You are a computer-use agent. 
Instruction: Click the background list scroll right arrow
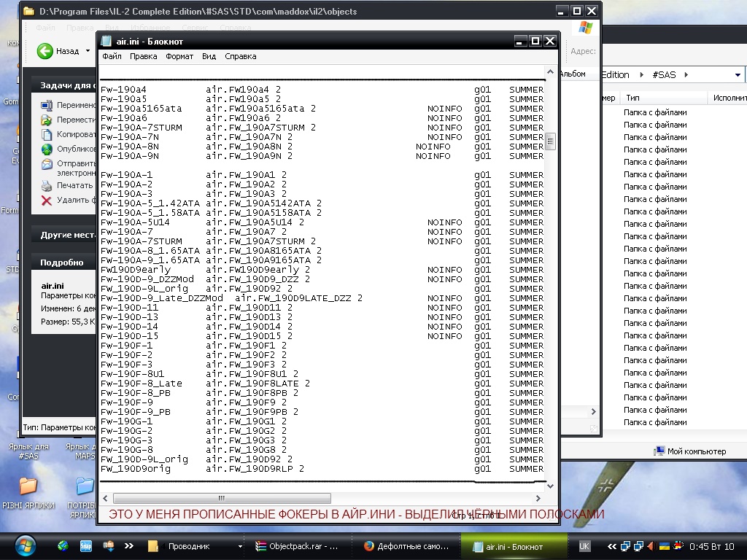click(594, 411)
